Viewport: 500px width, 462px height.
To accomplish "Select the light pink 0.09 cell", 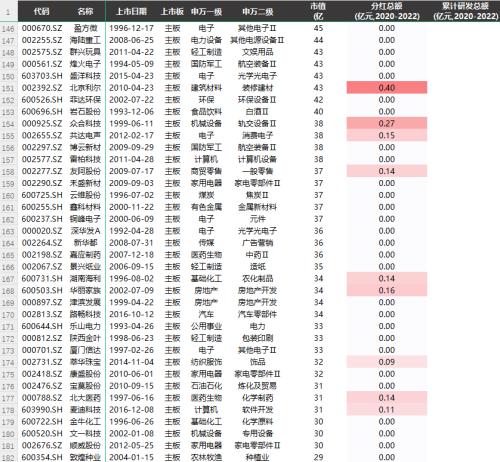I will click(387, 362).
